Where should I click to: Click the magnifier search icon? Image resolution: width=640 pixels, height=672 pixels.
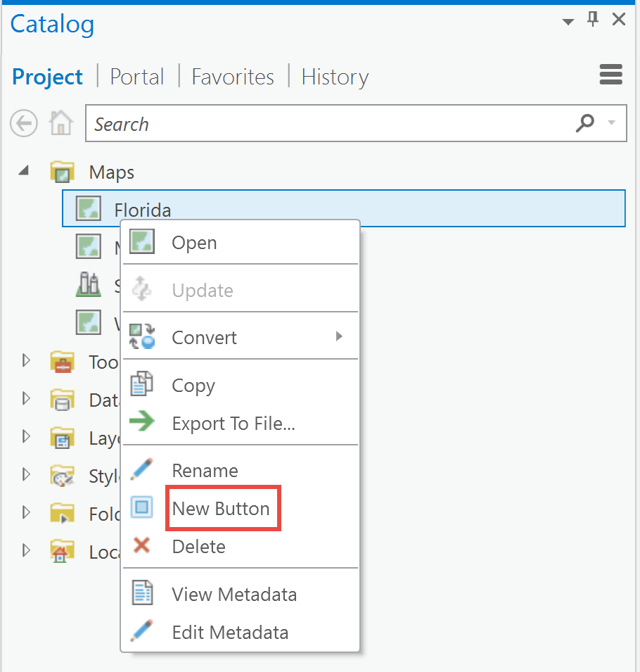pos(585,124)
